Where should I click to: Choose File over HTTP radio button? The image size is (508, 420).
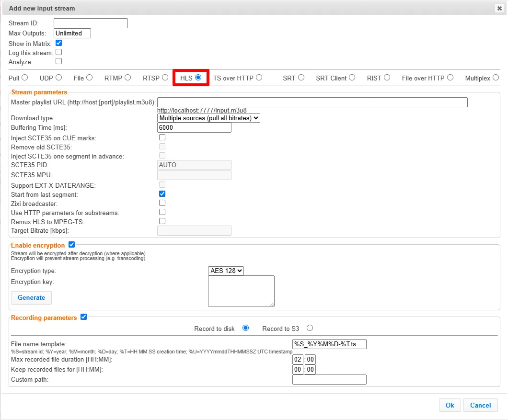(x=450, y=78)
